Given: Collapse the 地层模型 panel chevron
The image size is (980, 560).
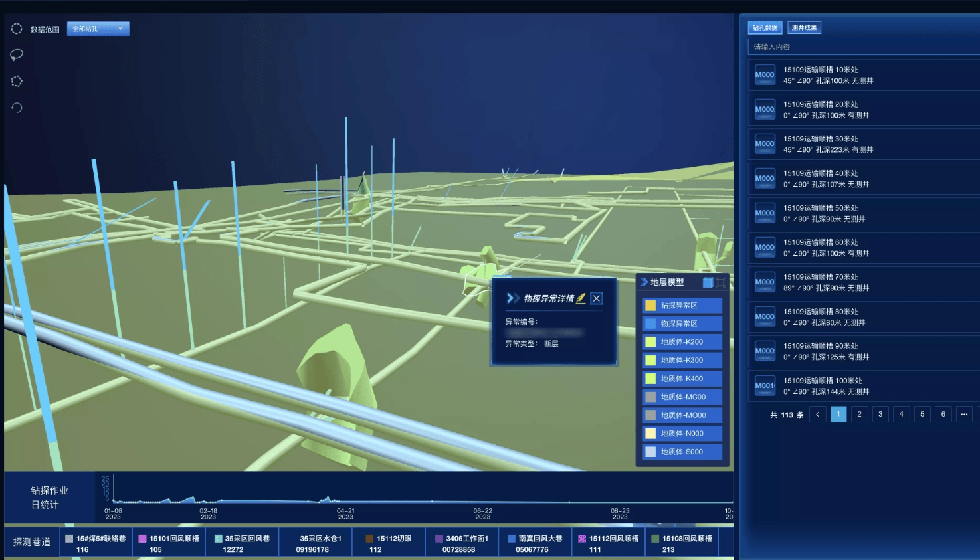Looking at the screenshot, I should click(644, 282).
